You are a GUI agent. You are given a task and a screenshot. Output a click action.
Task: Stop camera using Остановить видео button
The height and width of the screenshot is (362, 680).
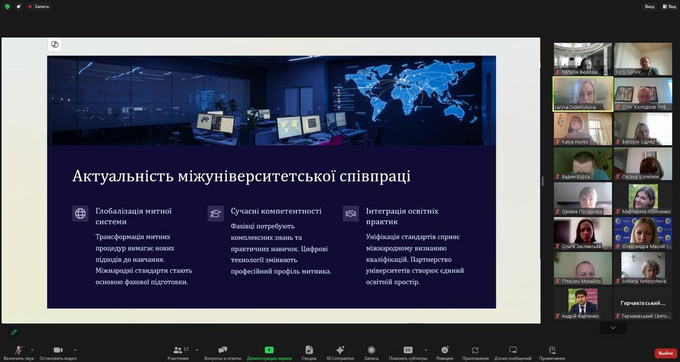58,352
